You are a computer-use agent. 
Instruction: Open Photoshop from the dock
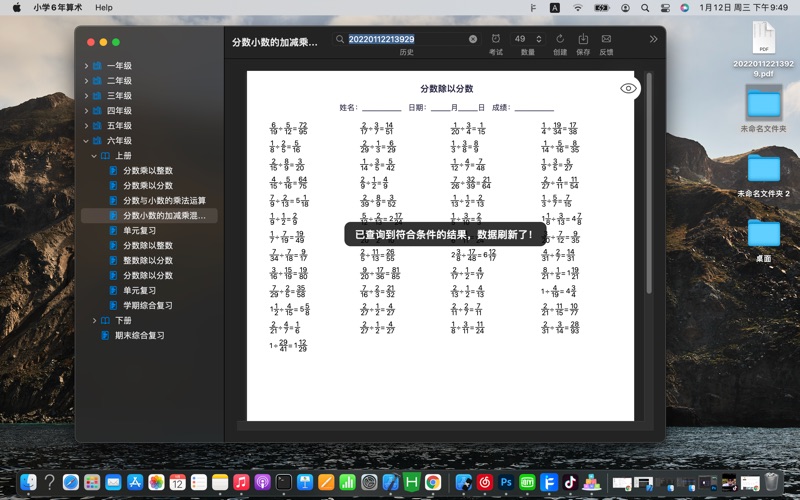tap(506, 482)
